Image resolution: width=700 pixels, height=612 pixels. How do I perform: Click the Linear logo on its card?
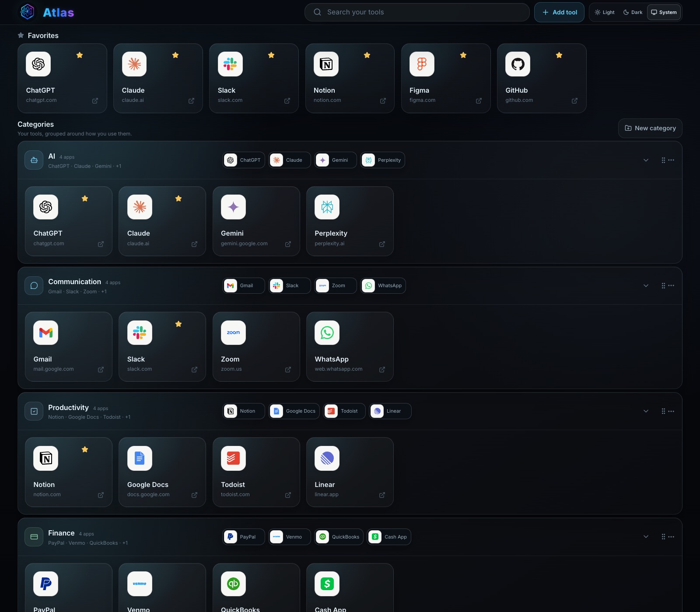click(x=327, y=458)
